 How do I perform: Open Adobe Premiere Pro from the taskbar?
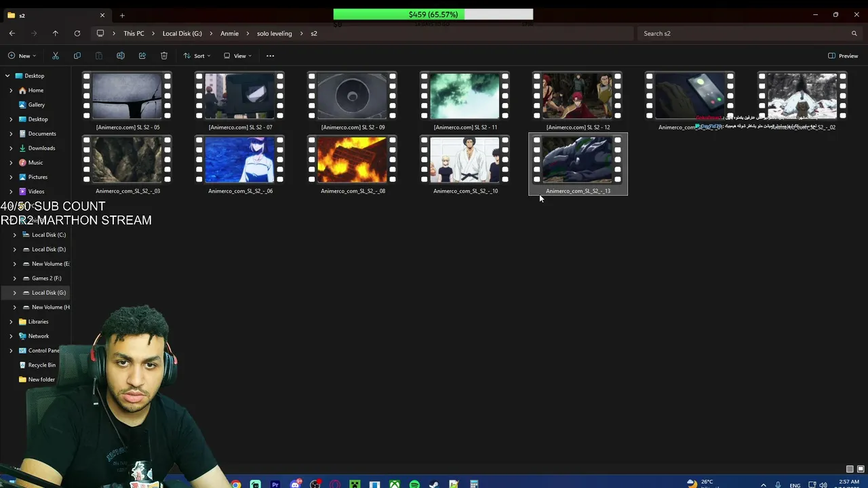[x=275, y=484]
